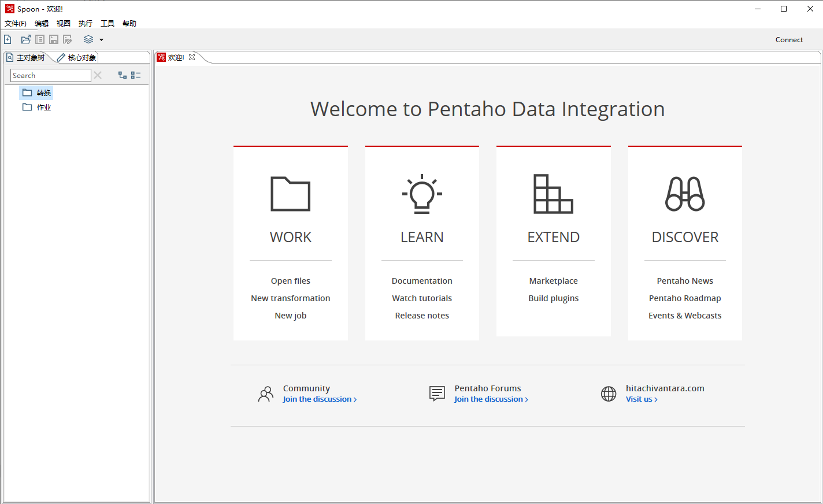Open the Watch tutorials link
823x504 pixels.
pos(422,298)
